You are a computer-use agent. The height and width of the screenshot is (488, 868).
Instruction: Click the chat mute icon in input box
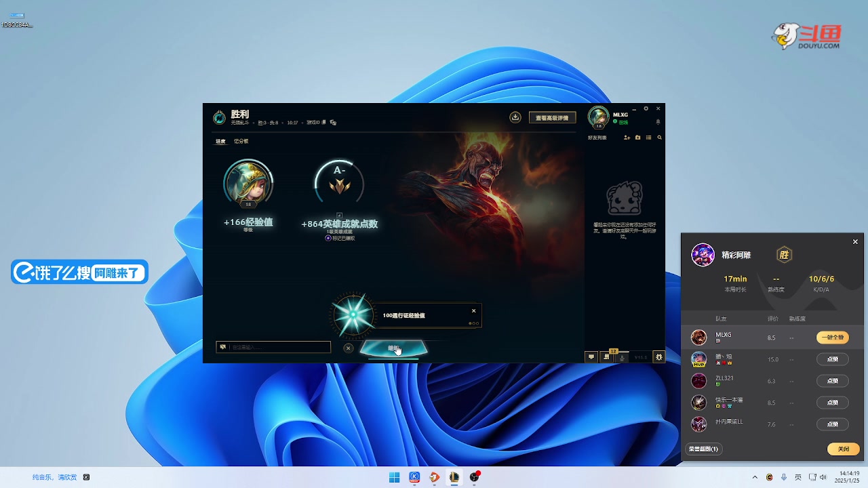click(x=222, y=347)
